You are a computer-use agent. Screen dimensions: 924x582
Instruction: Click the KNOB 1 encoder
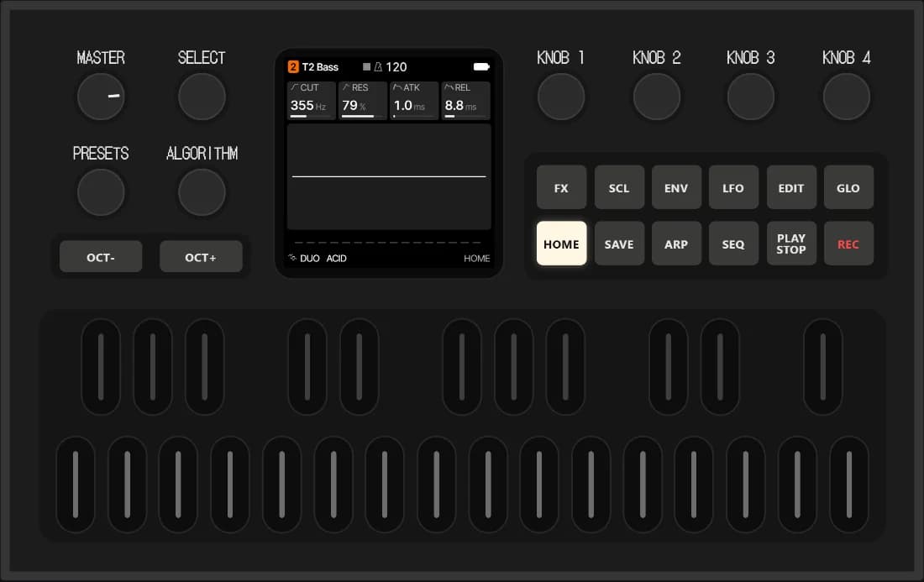coord(561,97)
